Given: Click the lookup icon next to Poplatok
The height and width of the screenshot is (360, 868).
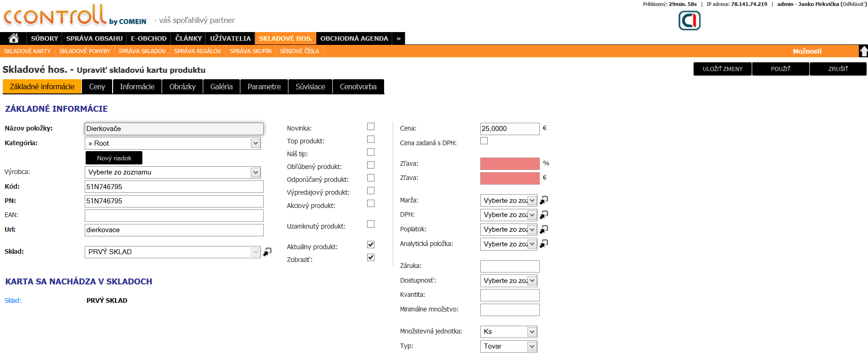Looking at the screenshot, I should (x=544, y=229).
